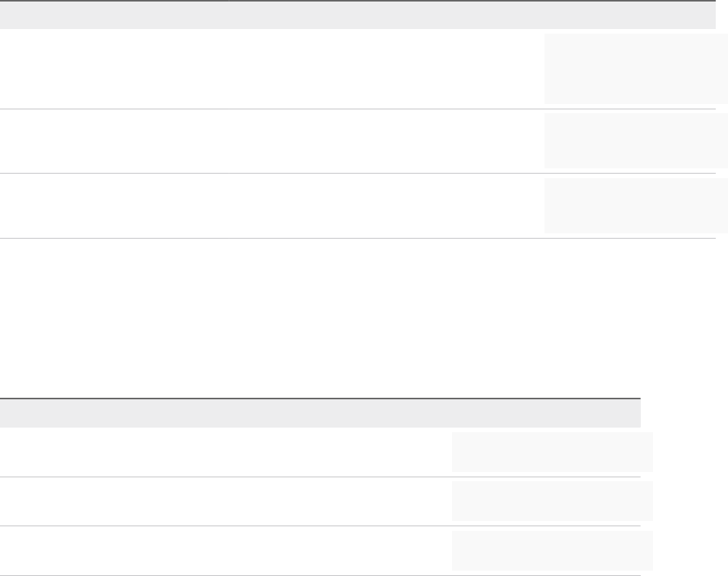Click the shaded cell in the upper table's third row

[x=635, y=206]
